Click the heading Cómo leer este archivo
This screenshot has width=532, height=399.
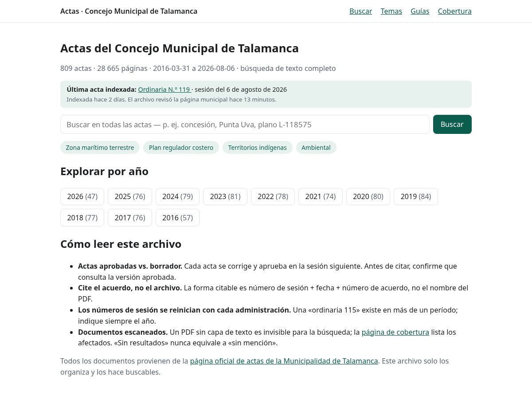point(121,244)
